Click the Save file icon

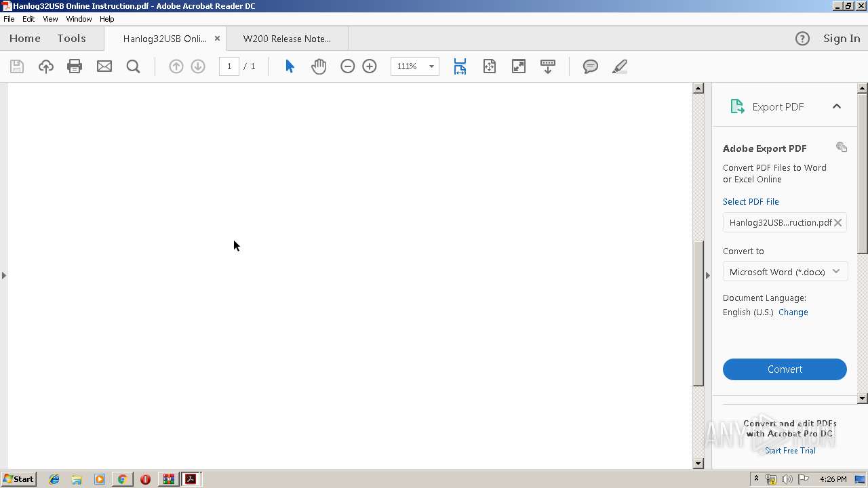(17, 66)
